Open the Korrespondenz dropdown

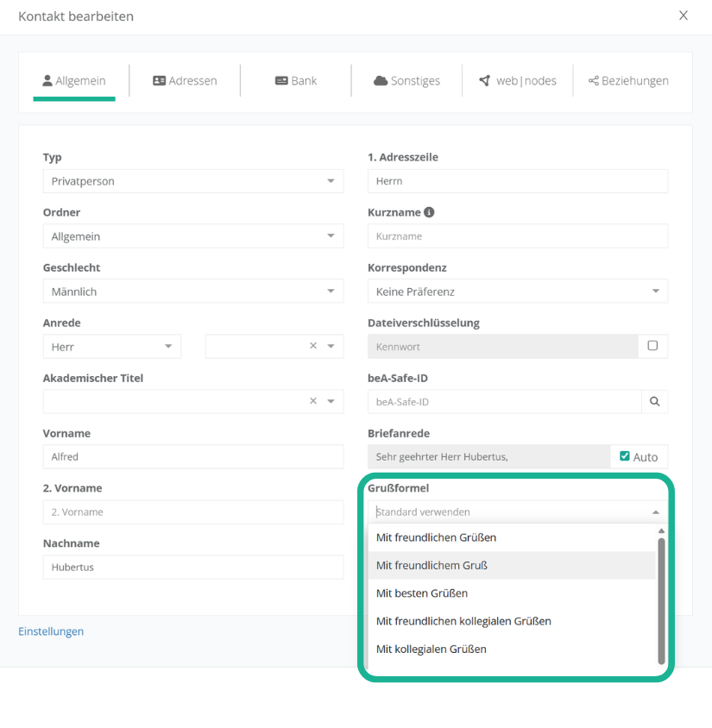pyautogui.click(x=517, y=292)
